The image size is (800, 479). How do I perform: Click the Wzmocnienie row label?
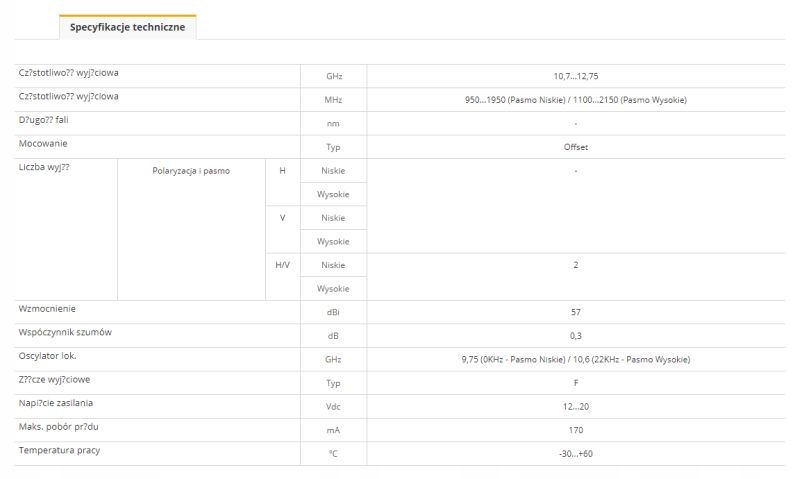pos(47,309)
